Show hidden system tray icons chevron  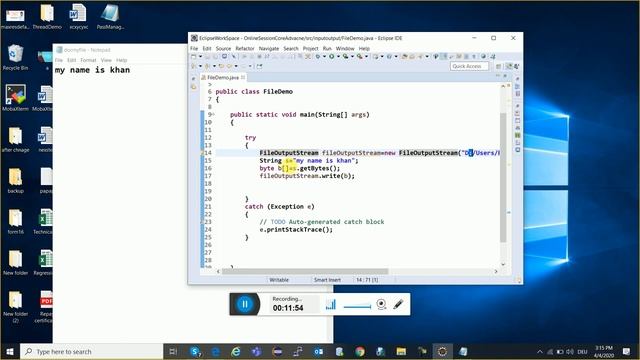pos(540,351)
